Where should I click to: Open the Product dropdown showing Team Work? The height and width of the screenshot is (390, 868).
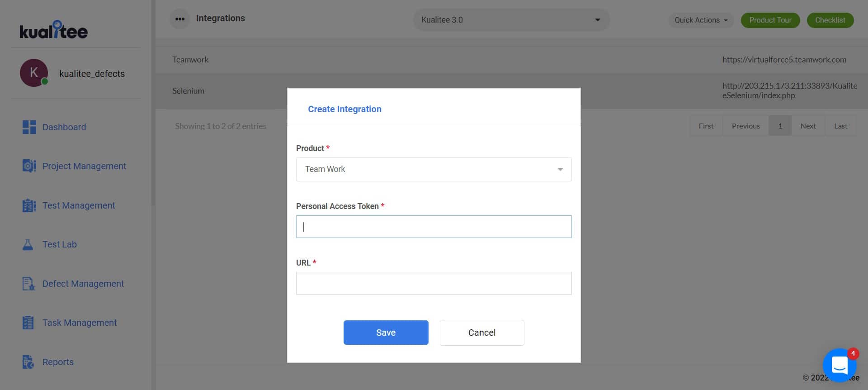[434, 169]
